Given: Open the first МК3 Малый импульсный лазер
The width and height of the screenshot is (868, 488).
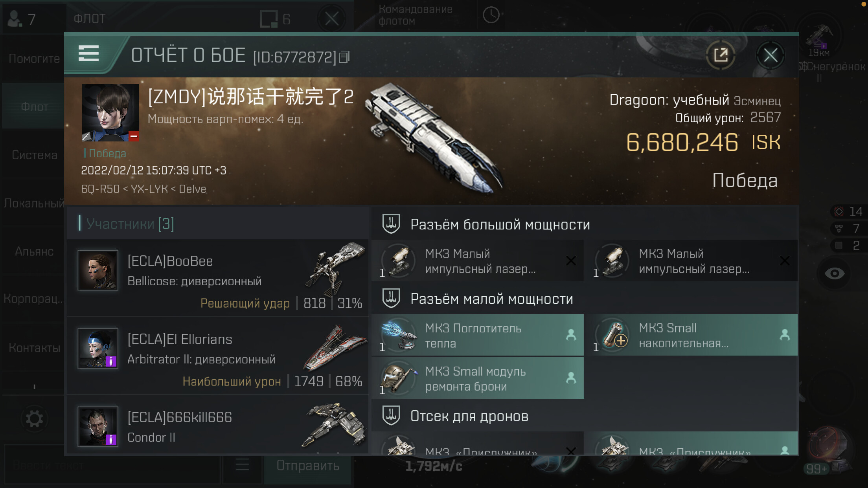Looking at the screenshot, I should click(478, 261).
